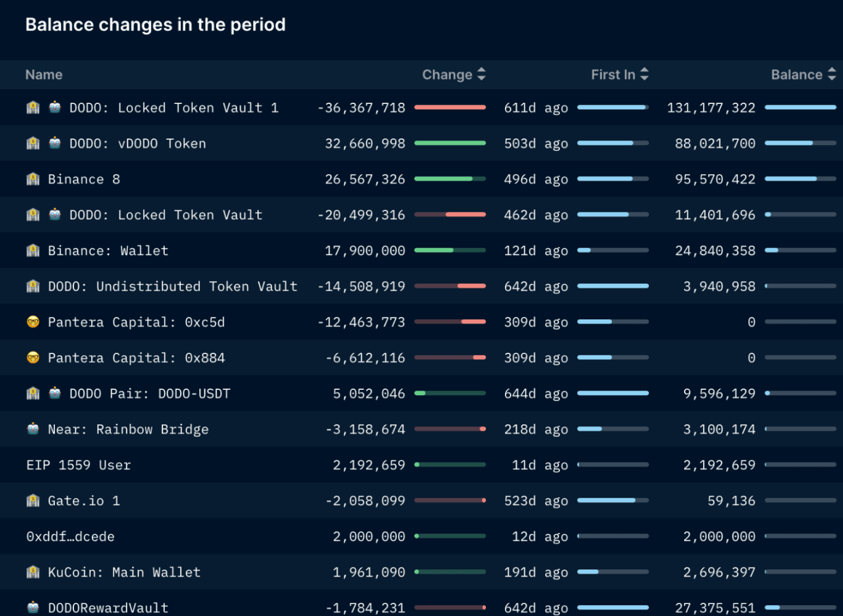Click the bank icon beside KuCoin: Main Wallet
This screenshot has width=843, height=616.
(33, 572)
